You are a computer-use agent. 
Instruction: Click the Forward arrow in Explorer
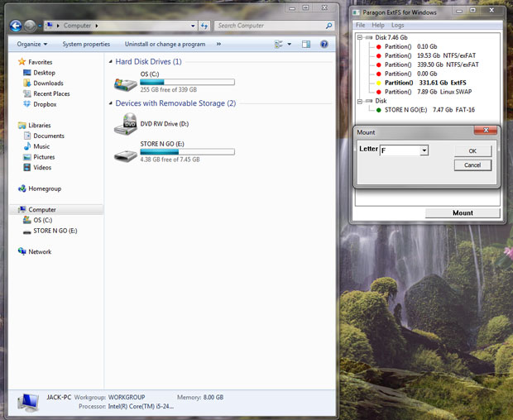[30, 26]
